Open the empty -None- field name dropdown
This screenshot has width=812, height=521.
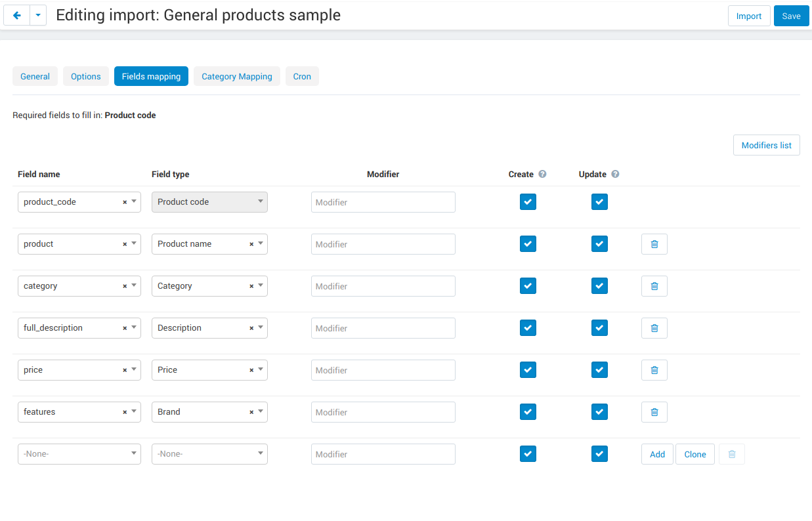coord(79,454)
